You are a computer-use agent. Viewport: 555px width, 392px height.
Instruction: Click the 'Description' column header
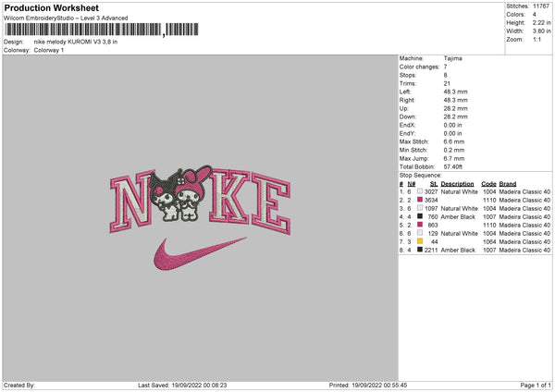(x=457, y=184)
